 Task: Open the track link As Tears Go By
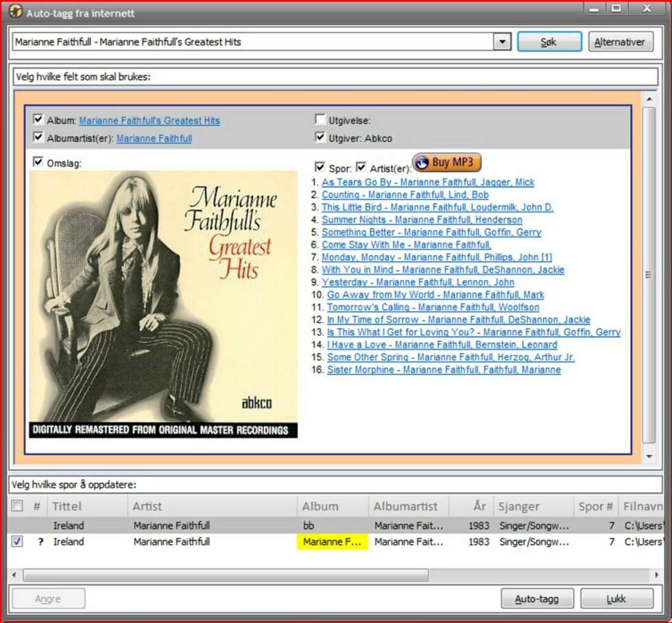click(428, 183)
